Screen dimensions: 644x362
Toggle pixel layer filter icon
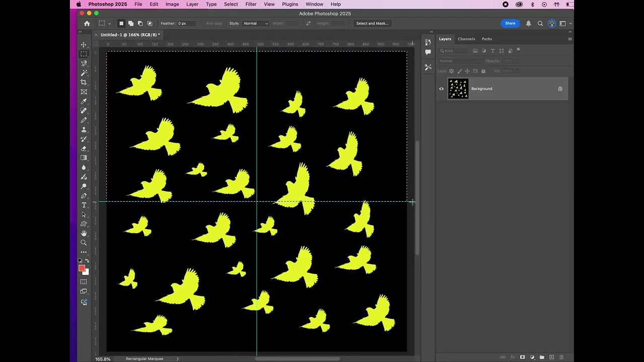tap(475, 51)
